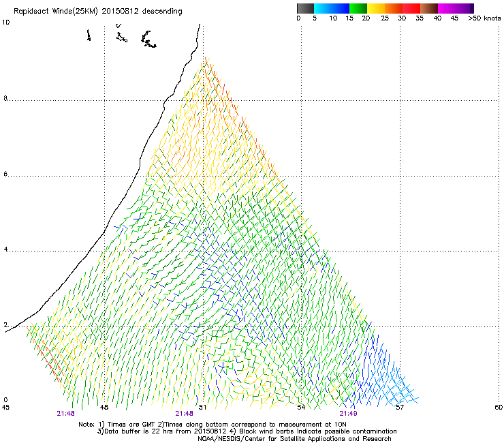
Task: Click the legend tick label 10
Action: point(333,18)
